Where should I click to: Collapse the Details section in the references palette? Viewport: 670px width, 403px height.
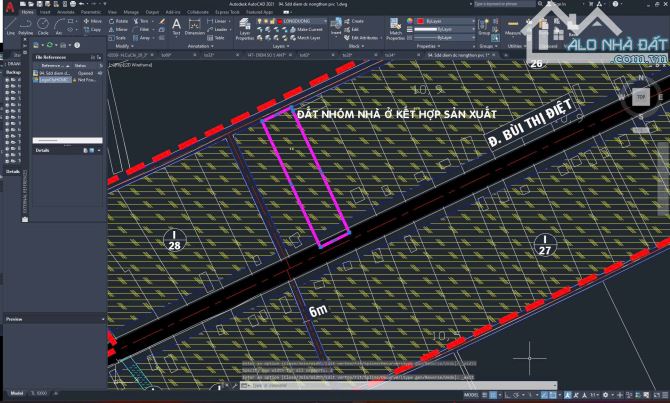coord(99,150)
